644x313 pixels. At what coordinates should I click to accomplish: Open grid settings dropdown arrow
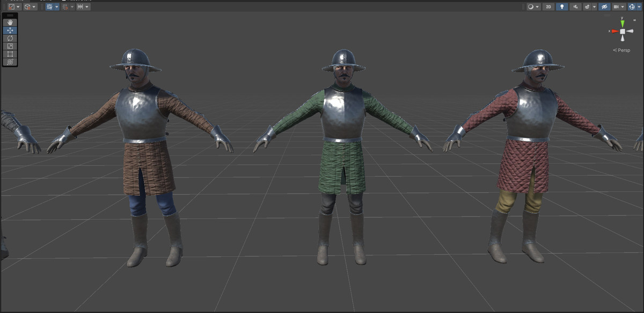tap(57, 7)
